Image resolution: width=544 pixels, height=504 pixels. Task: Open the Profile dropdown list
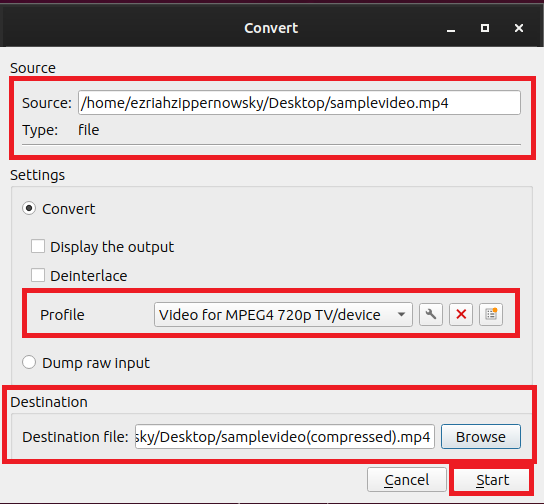pyautogui.click(x=283, y=315)
